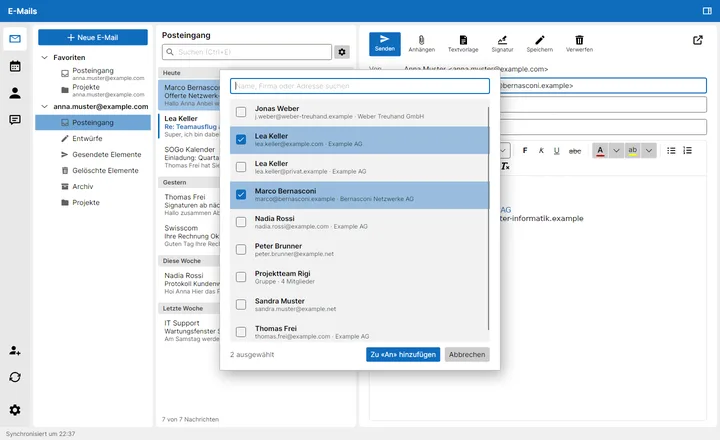The height and width of the screenshot is (440, 720).
Task: Open Favoriten Projekte folder
Action: point(93,90)
